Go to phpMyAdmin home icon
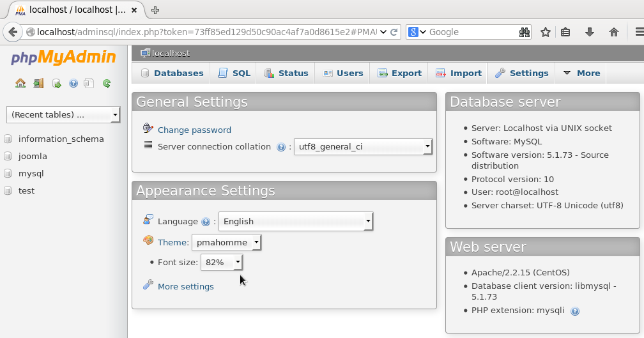This screenshot has height=338, width=644. click(20, 83)
